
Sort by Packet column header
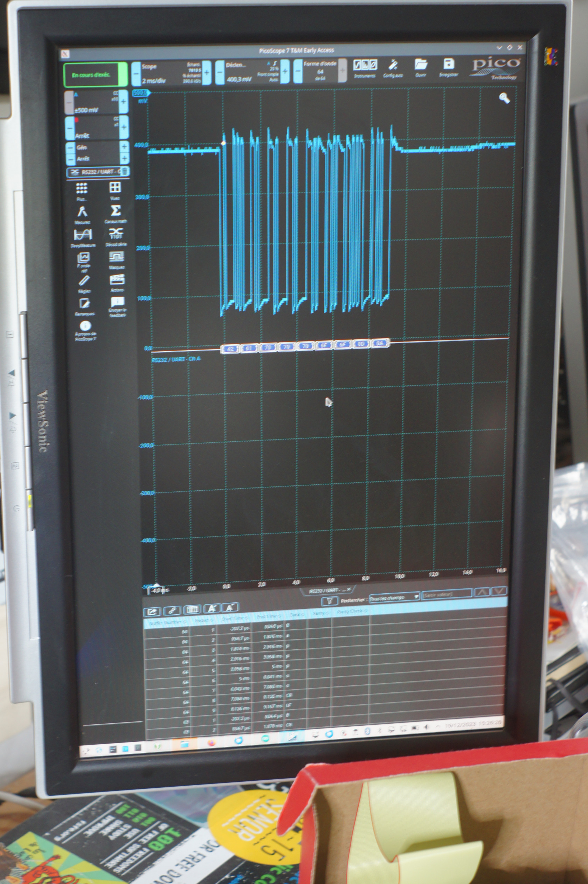coord(203,621)
